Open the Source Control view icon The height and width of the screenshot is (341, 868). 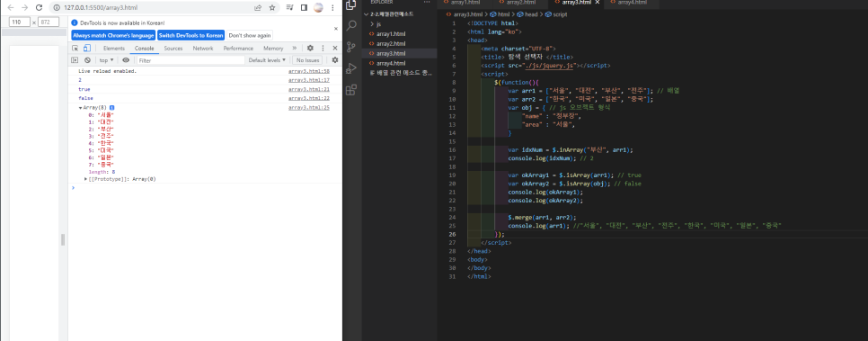click(351, 47)
